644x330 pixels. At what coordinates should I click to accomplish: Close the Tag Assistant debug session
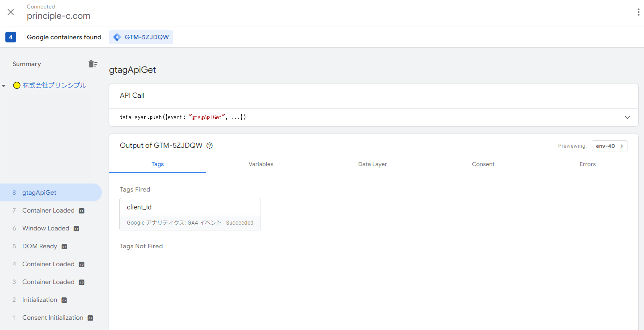pyautogui.click(x=11, y=13)
